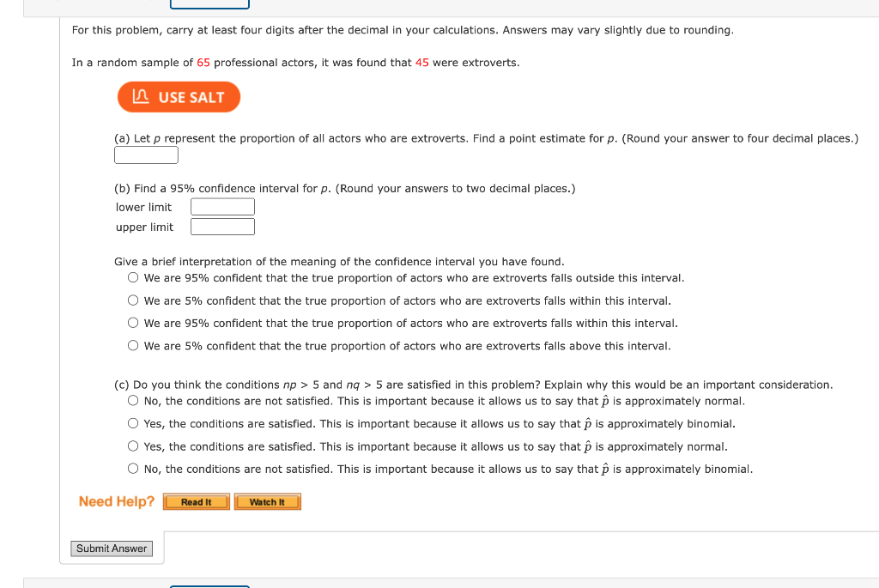The width and height of the screenshot is (879, 588).
Task: Click Submit Answer
Action: 111,548
